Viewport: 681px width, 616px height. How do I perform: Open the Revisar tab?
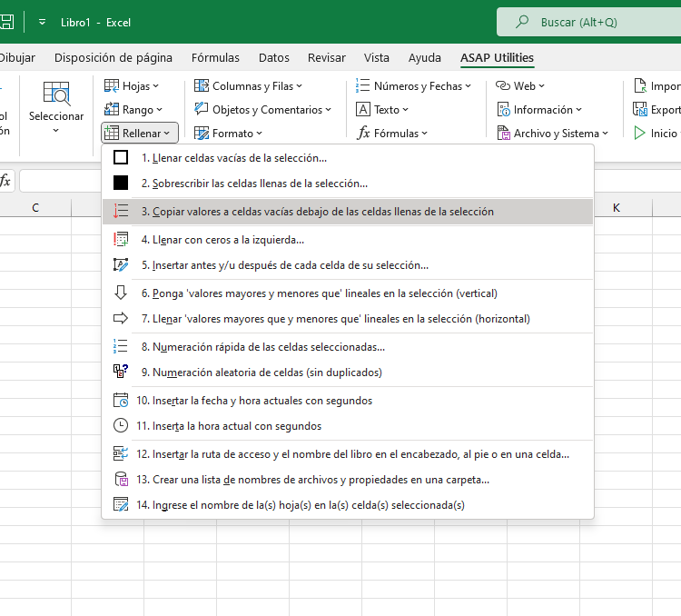[x=327, y=58]
